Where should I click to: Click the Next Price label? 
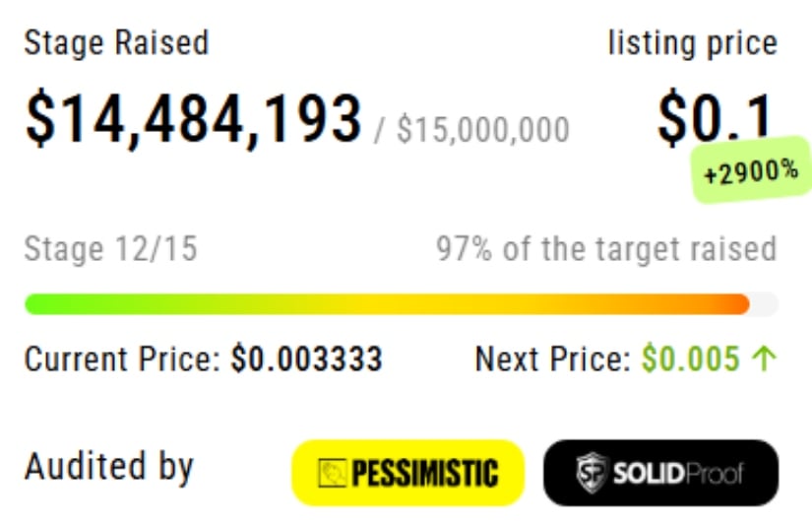[x=552, y=359]
